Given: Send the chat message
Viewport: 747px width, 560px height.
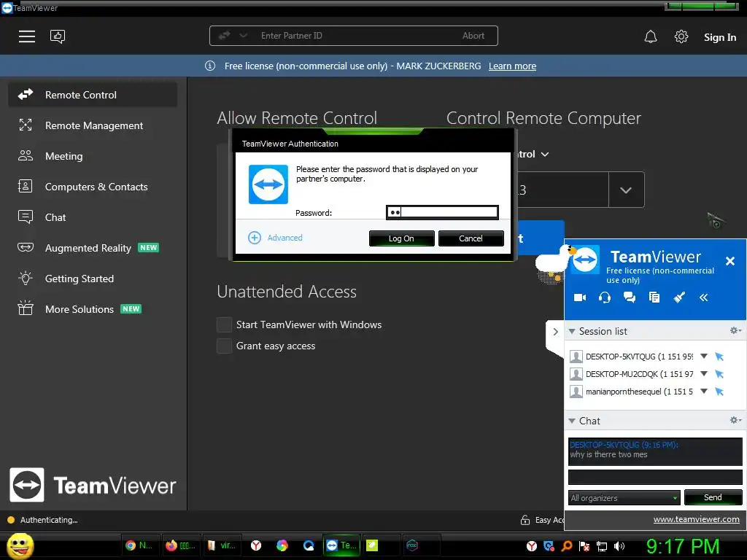Looking at the screenshot, I should point(713,497).
